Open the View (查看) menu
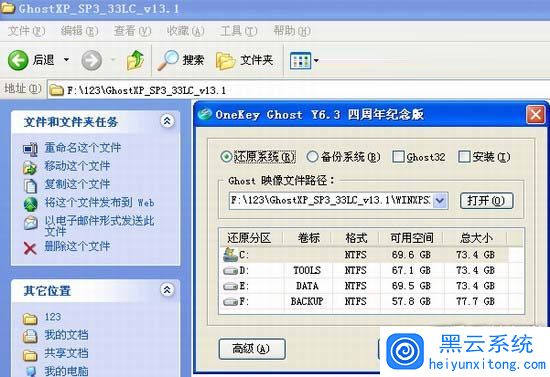The height and width of the screenshot is (377, 550). [x=132, y=31]
